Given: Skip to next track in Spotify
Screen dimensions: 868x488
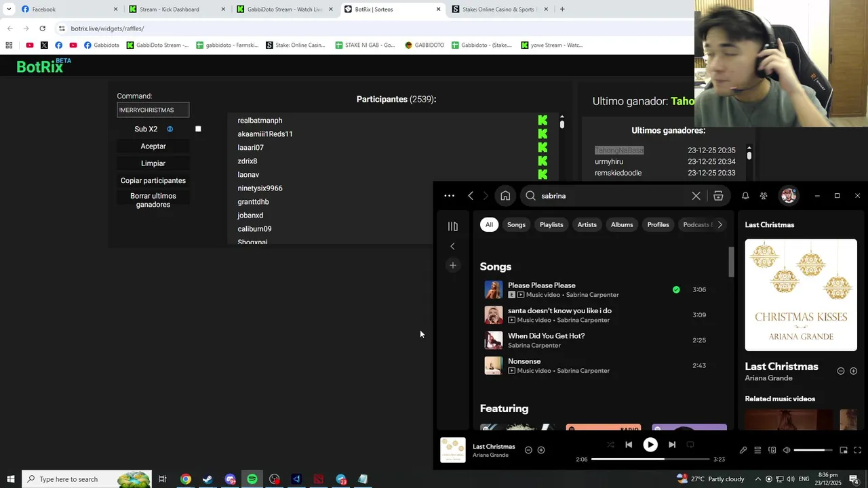Looking at the screenshot, I should [x=672, y=445].
